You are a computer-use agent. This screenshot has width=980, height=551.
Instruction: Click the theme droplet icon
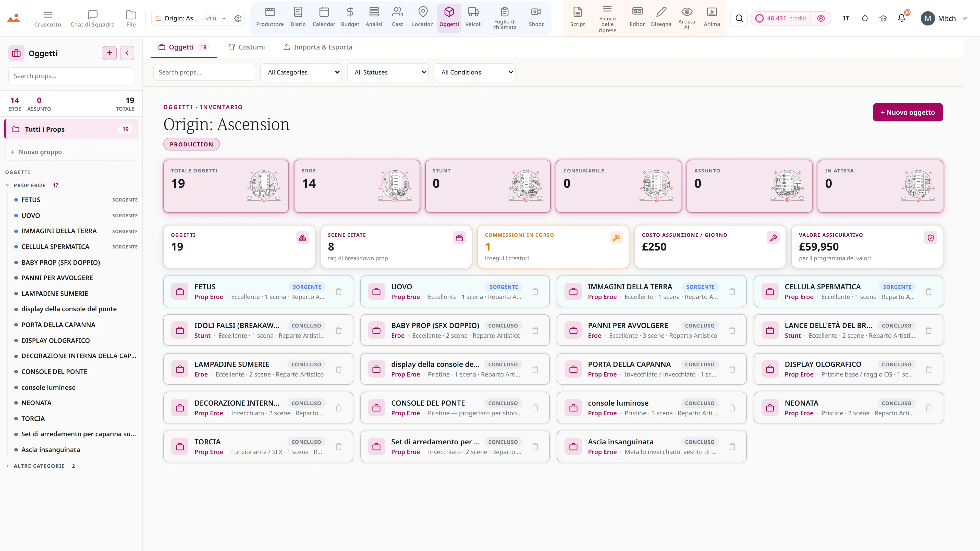click(x=864, y=18)
